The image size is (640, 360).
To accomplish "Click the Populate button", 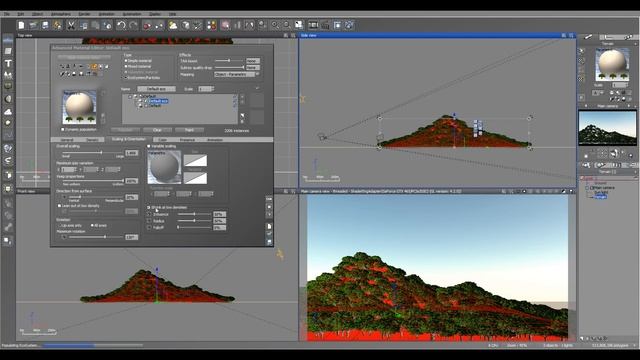I will pos(125,130).
